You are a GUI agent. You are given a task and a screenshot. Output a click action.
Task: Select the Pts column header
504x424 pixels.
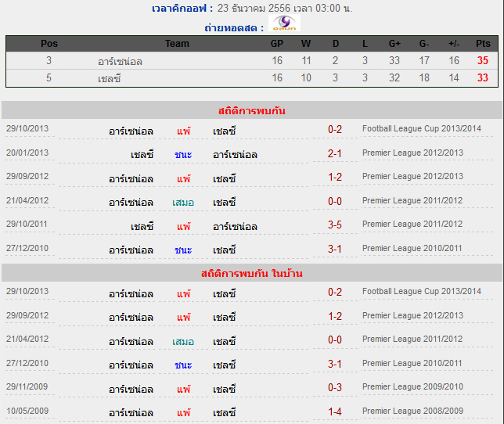coord(483,44)
